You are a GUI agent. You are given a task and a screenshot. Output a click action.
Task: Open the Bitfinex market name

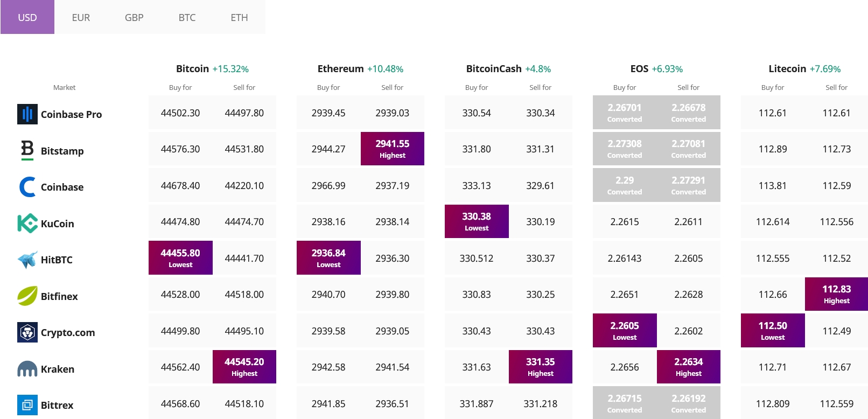[x=59, y=296]
